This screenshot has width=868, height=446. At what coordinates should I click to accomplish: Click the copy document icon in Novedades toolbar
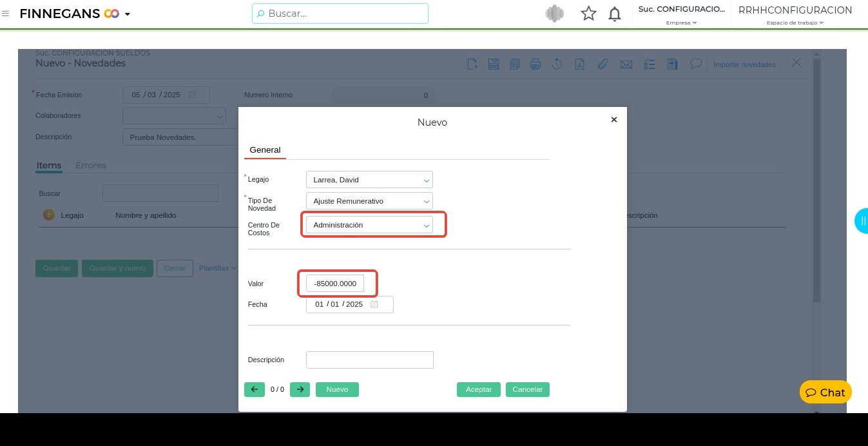pos(514,64)
